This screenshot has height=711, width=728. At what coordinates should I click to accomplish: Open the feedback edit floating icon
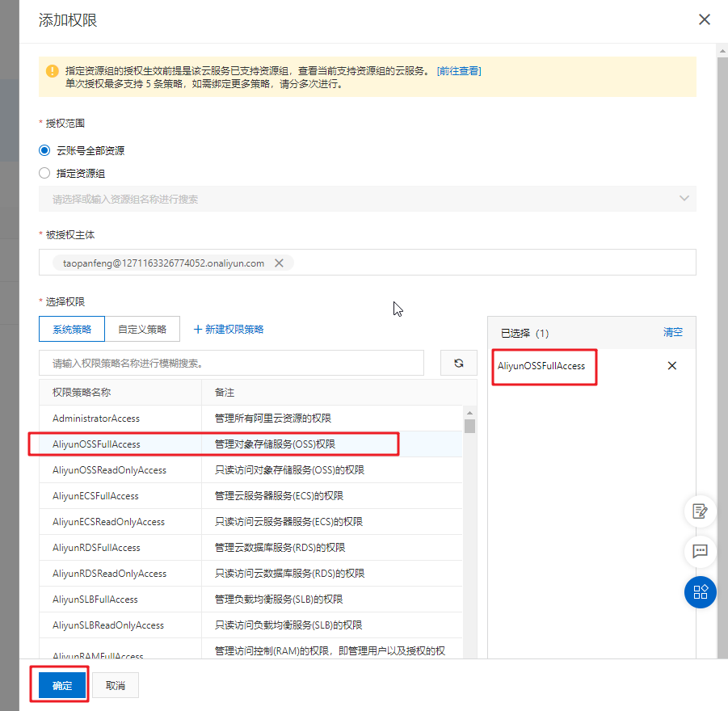(700, 511)
